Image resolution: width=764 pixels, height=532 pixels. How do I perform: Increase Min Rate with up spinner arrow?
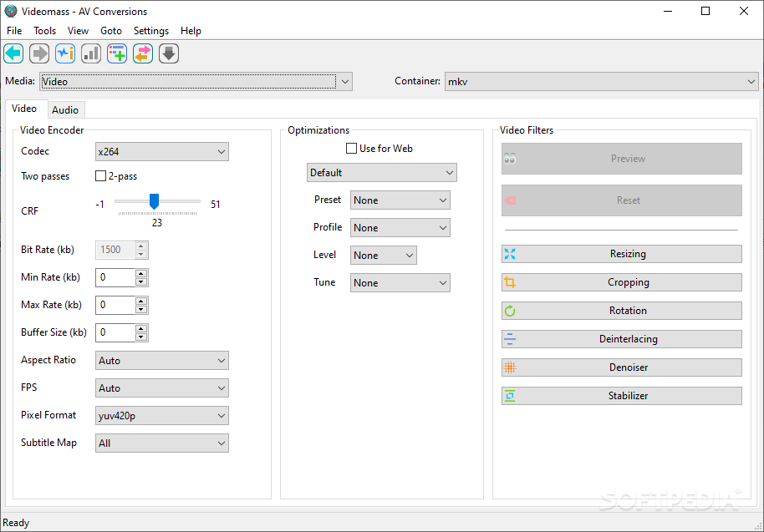[x=141, y=274]
